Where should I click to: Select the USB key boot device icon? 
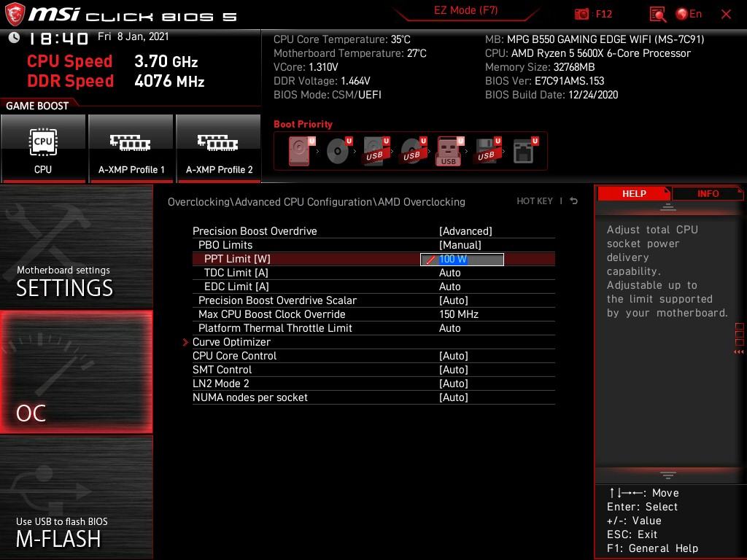point(449,151)
